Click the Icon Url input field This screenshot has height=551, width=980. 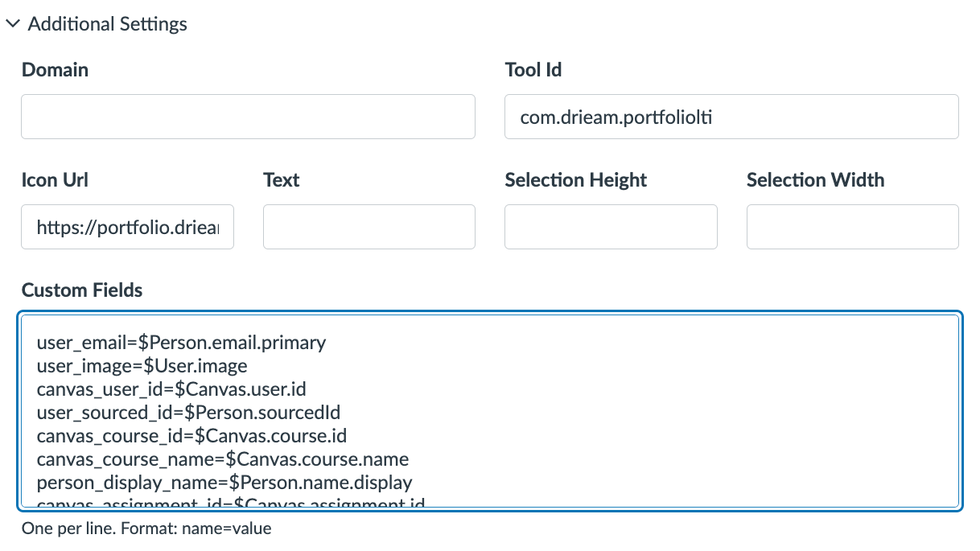coord(127,227)
